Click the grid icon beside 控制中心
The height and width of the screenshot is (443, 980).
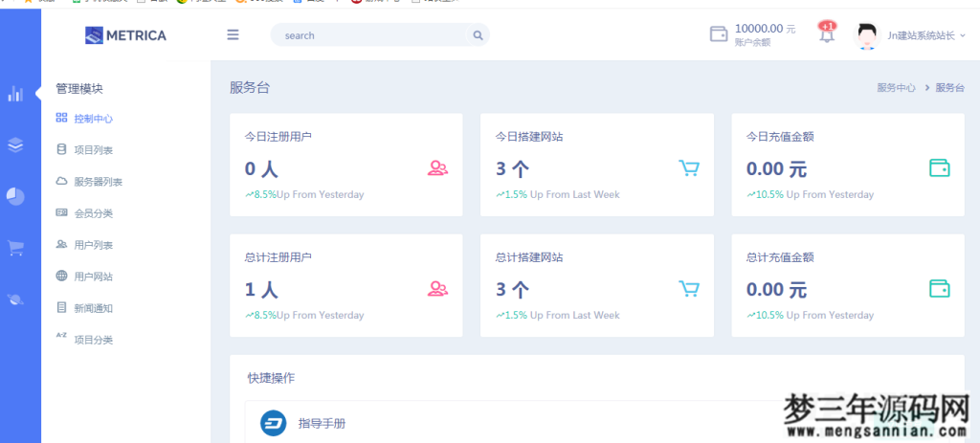point(61,118)
